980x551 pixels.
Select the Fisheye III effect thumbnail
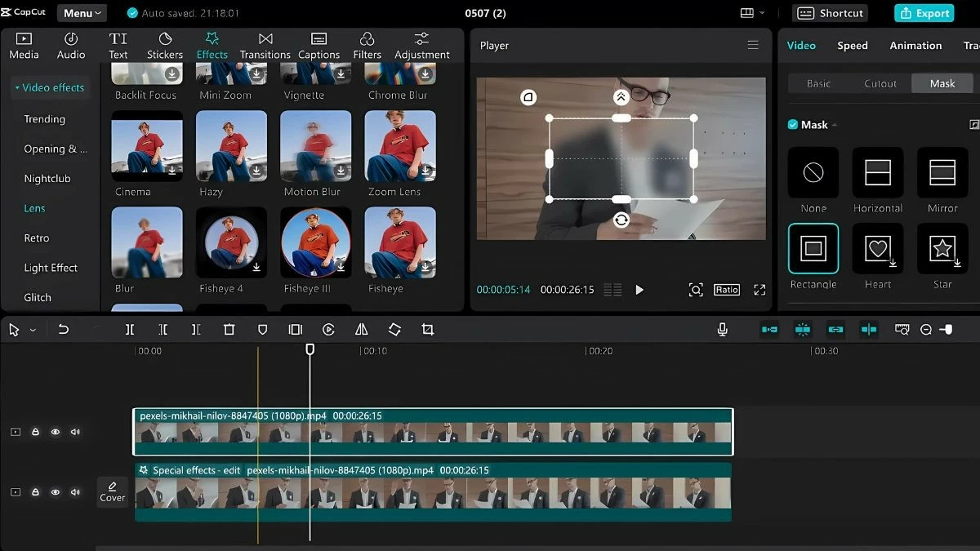pos(315,242)
